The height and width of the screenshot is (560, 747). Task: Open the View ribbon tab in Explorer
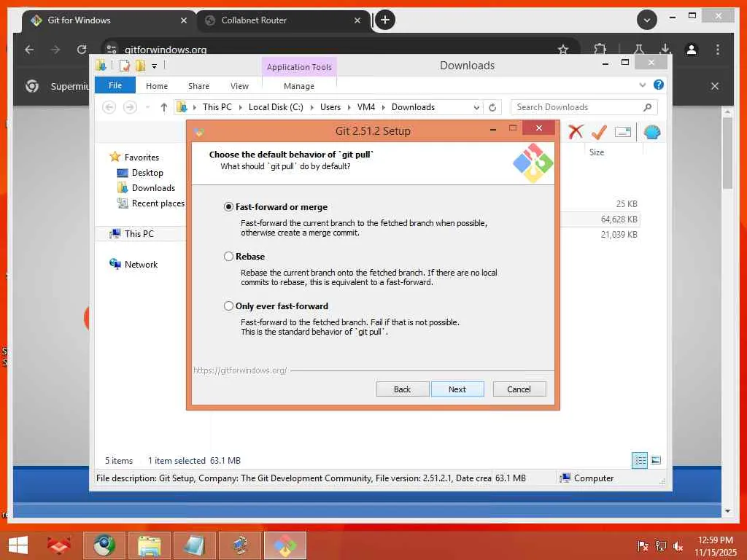tap(239, 86)
